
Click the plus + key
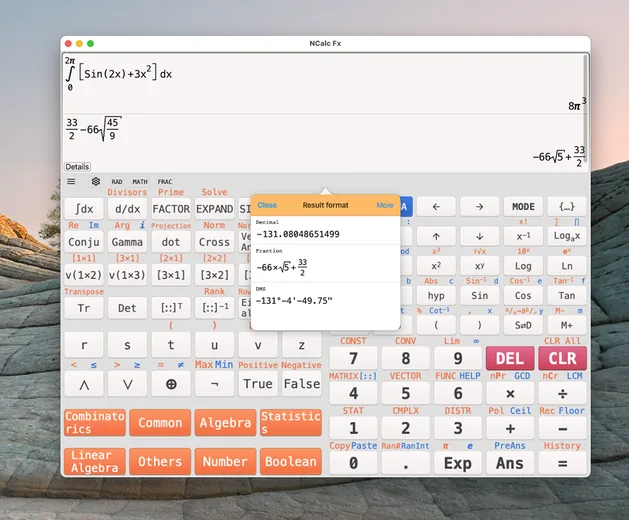(x=510, y=428)
